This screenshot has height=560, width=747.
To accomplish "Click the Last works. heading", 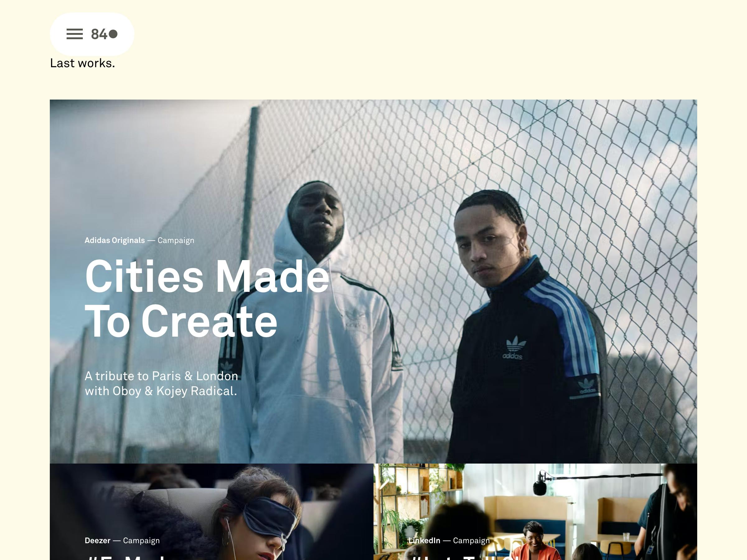I will click(x=82, y=63).
